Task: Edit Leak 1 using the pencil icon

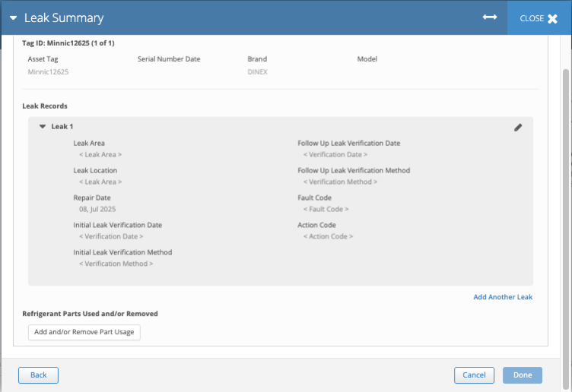Action: [518, 128]
